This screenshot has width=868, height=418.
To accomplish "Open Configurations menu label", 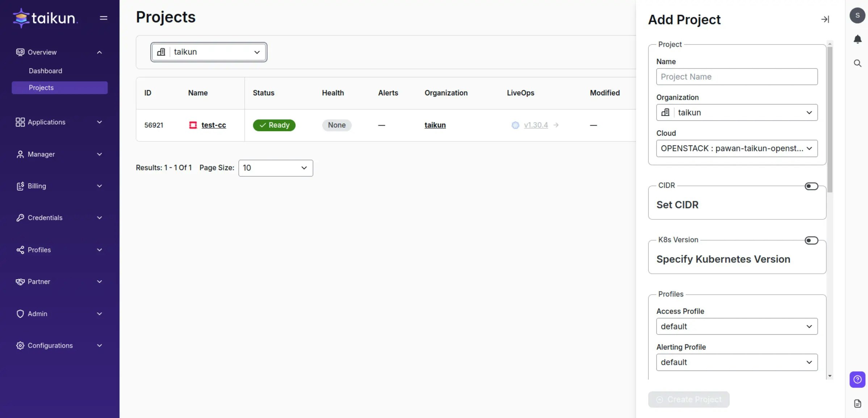I will click(x=50, y=345).
